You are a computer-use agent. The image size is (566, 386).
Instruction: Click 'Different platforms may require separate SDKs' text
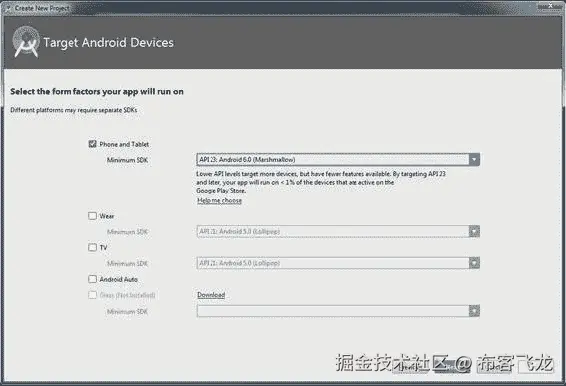(74, 110)
